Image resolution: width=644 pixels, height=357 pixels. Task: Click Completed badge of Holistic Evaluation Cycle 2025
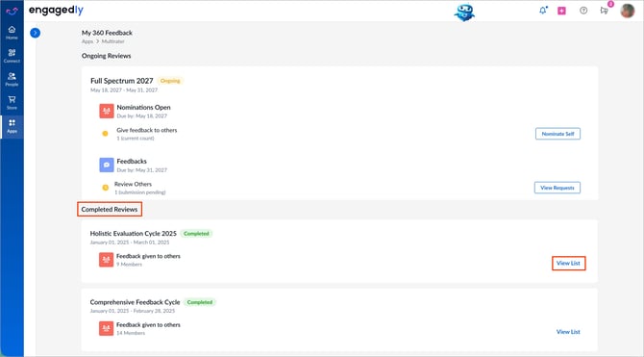tap(196, 234)
